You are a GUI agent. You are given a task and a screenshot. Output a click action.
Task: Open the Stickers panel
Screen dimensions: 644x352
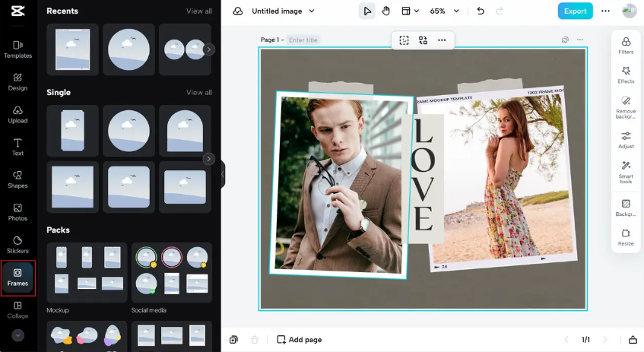click(x=17, y=245)
